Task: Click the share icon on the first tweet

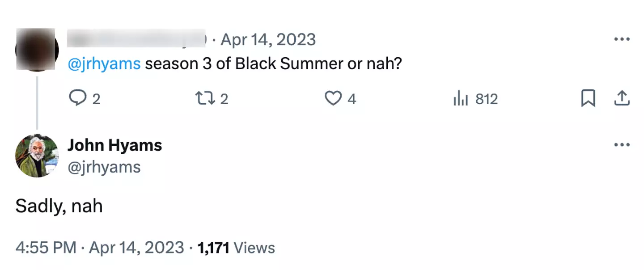Action: (x=622, y=98)
